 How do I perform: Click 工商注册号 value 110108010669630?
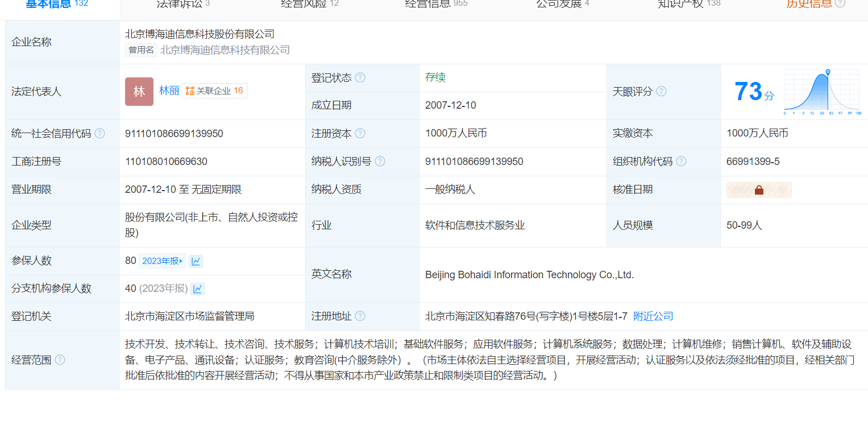coord(166,162)
